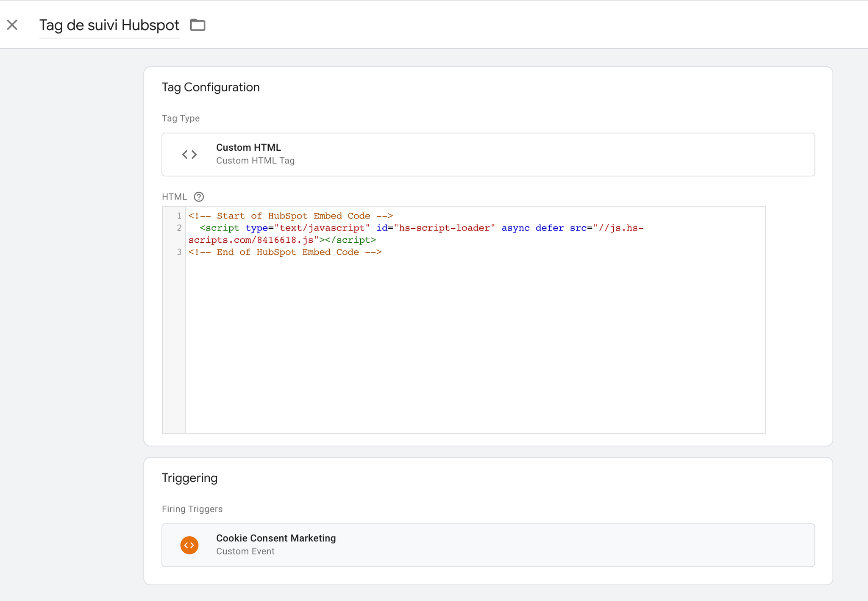Select the Custom HTML tag type
This screenshot has height=601, width=868.
click(487, 154)
